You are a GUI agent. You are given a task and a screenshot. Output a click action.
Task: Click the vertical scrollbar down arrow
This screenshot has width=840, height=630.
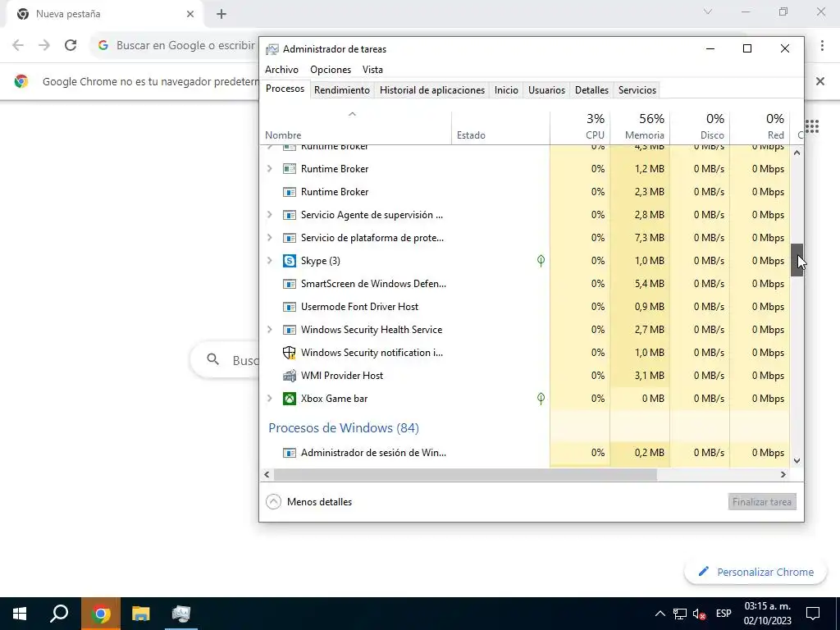(797, 461)
